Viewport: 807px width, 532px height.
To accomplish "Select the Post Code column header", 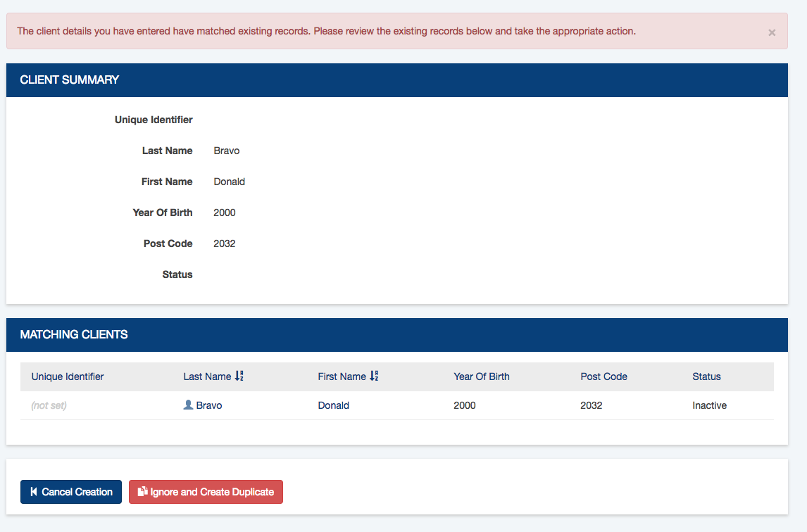I will (x=603, y=376).
